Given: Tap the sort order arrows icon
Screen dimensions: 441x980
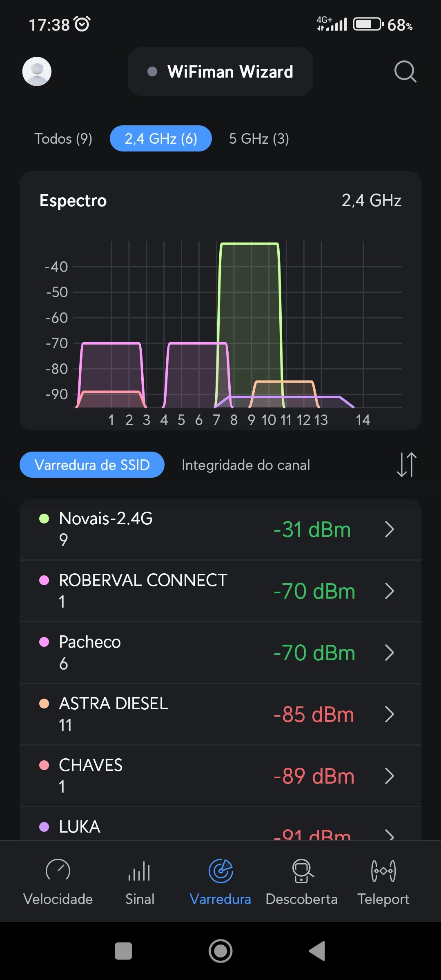Looking at the screenshot, I should point(406,465).
